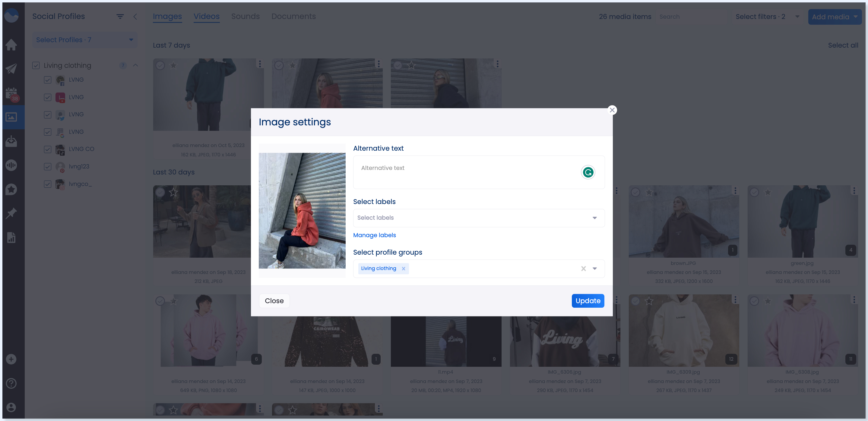Screen dimensions: 868x421
Task: Toggle the lvngco_ profile checkbox
Action: coord(48,184)
